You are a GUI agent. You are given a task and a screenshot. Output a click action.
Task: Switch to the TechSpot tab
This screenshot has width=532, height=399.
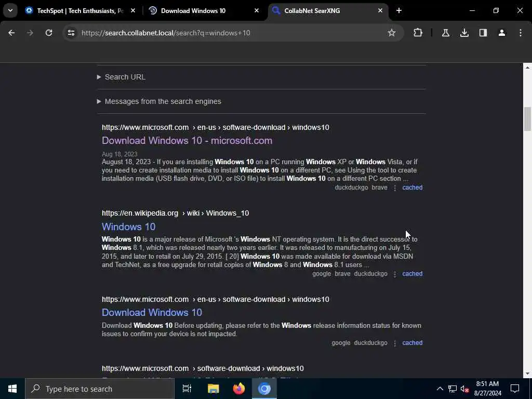tap(81, 10)
